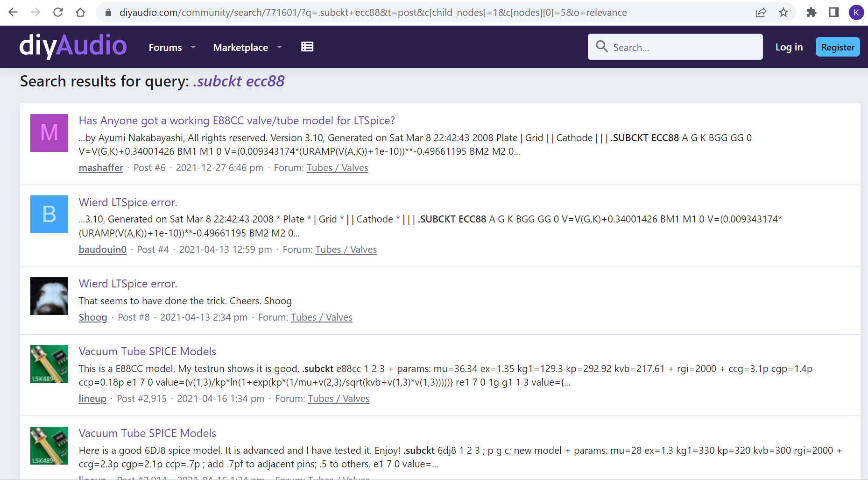Click the browser forward arrow
The height and width of the screenshot is (480, 868).
35,12
